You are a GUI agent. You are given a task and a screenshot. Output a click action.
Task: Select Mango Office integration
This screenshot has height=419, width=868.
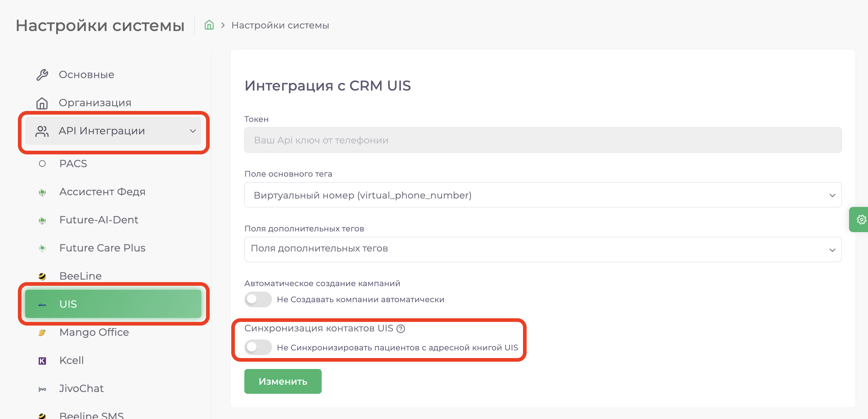coord(113,332)
